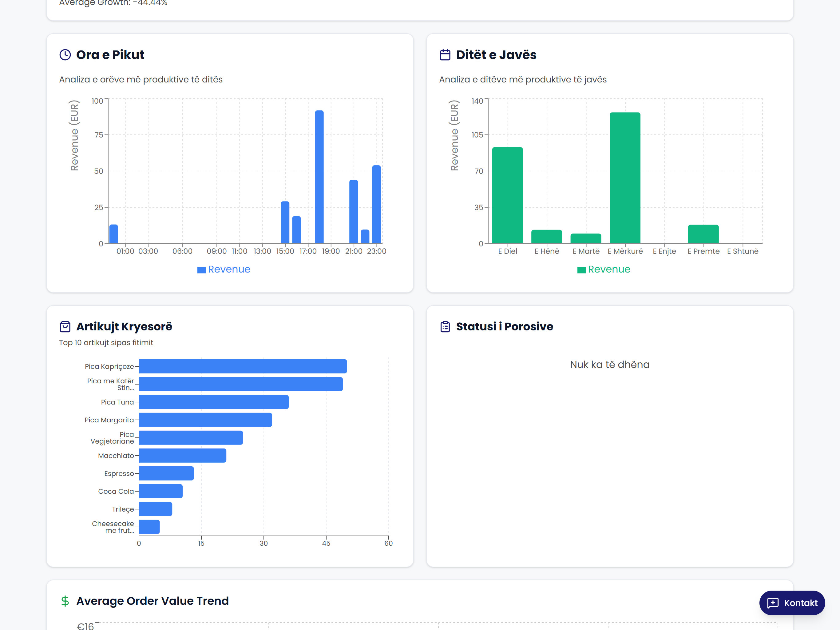The image size is (840, 630).
Task: Click the calendar icon beside Ditët e Javës
Action: point(445,55)
